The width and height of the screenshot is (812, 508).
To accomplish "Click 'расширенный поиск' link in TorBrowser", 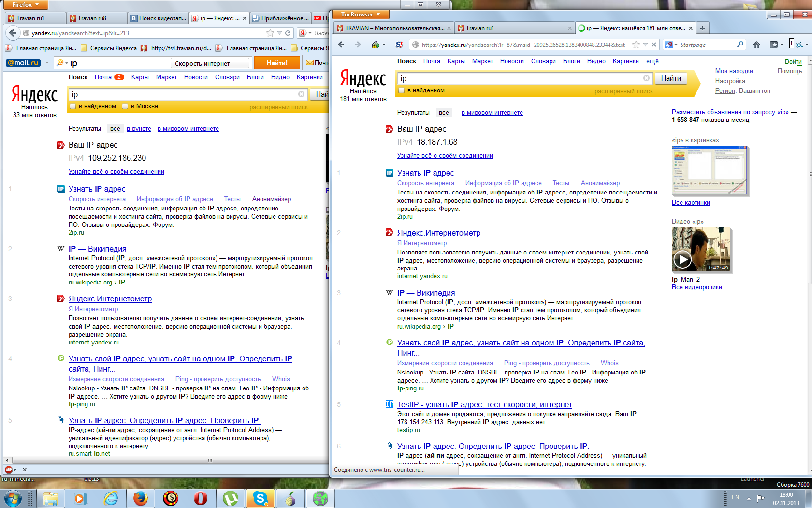I will pos(623,91).
